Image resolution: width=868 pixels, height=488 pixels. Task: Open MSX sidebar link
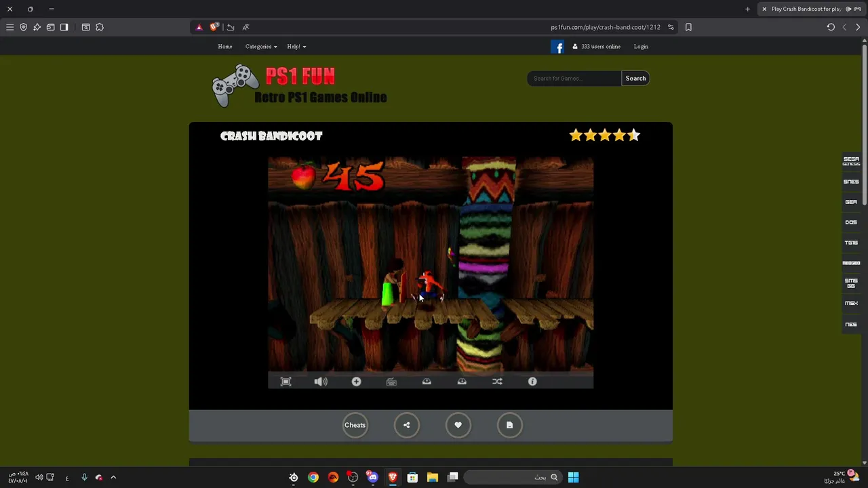(851, 304)
